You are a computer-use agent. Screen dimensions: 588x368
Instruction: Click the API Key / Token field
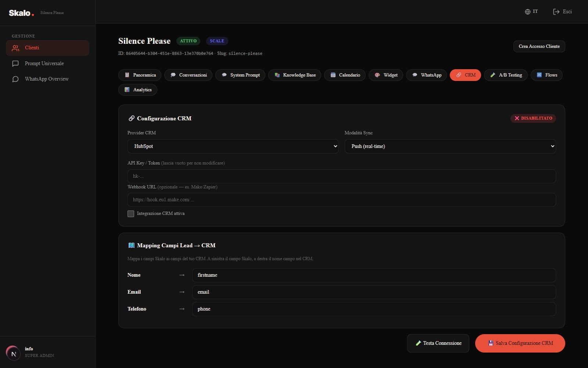(x=341, y=176)
